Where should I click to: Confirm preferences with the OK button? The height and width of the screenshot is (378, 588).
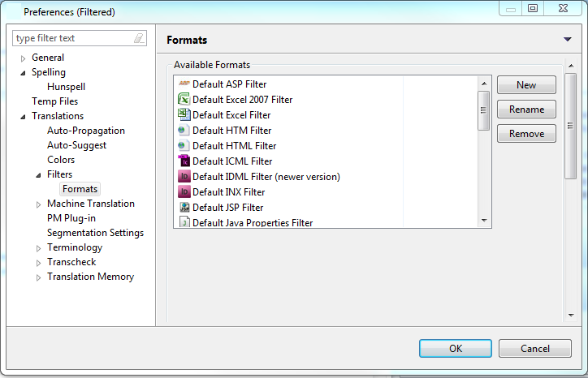(x=456, y=349)
